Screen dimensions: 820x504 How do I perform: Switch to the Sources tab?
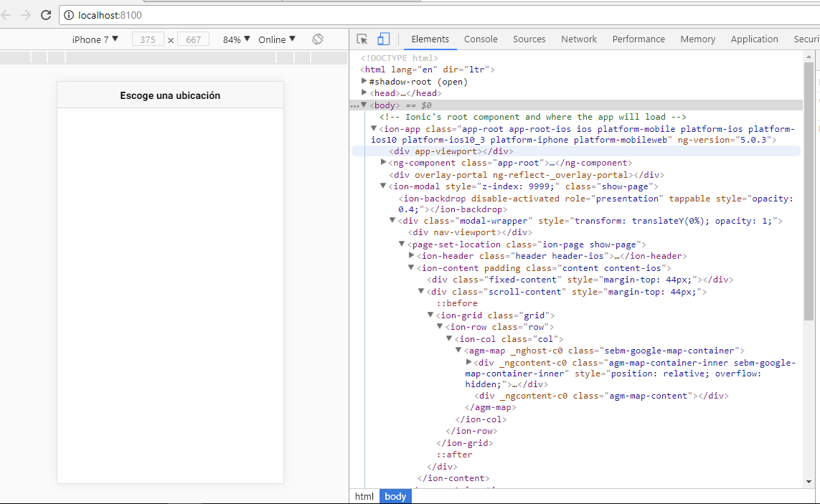[x=529, y=39]
